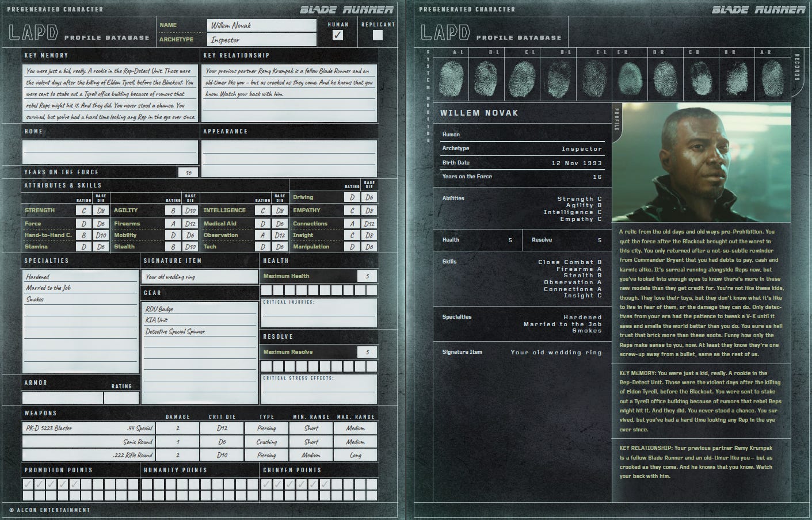Toggle the Human checkbox
The width and height of the screenshot is (812, 520).
point(338,35)
